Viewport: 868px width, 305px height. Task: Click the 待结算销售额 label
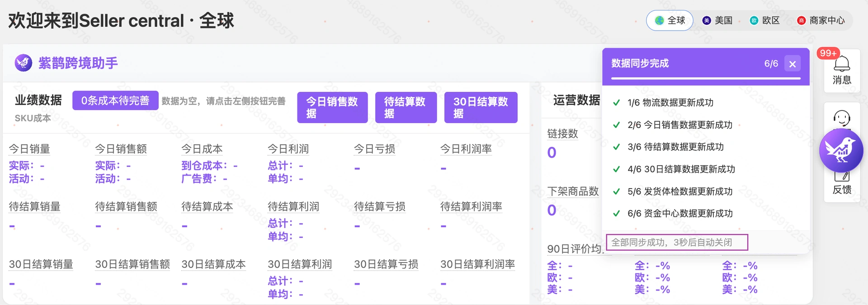(x=126, y=207)
